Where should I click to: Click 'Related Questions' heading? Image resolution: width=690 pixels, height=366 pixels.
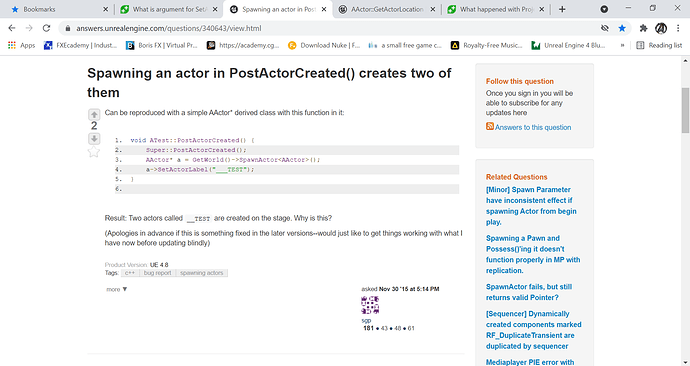[517, 177]
